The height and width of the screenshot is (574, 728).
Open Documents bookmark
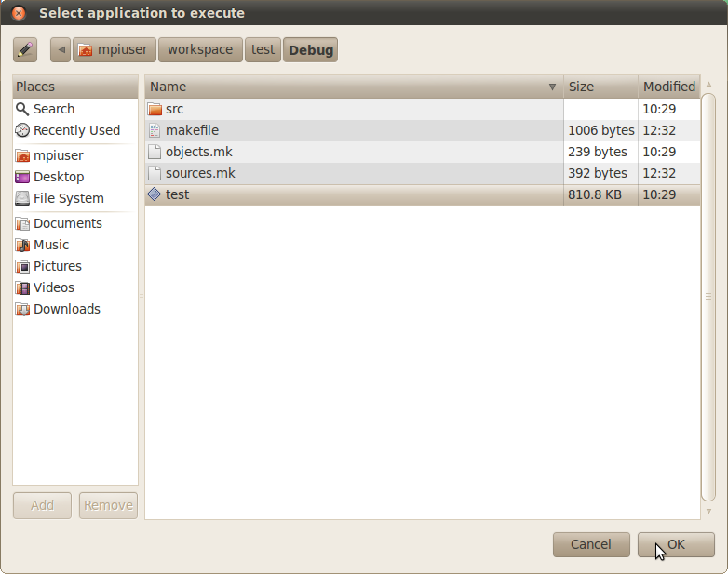click(75, 223)
